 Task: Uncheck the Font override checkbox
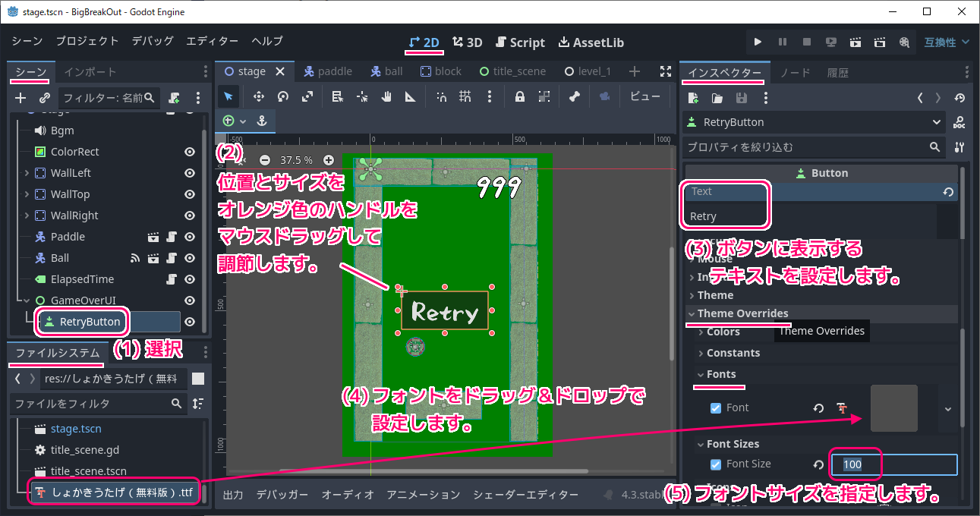tap(716, 408)
